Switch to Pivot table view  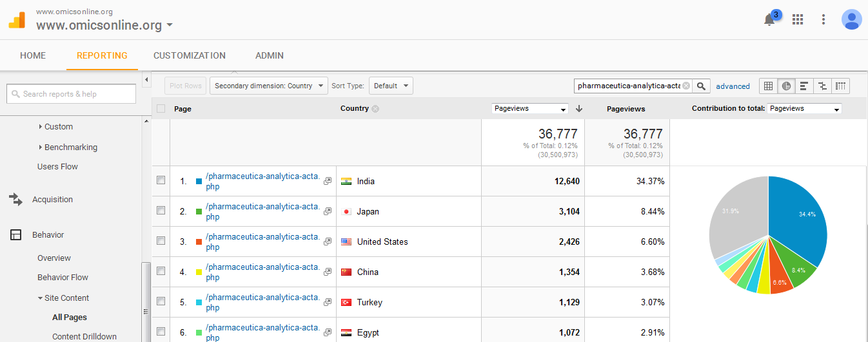tap(841, 86)
